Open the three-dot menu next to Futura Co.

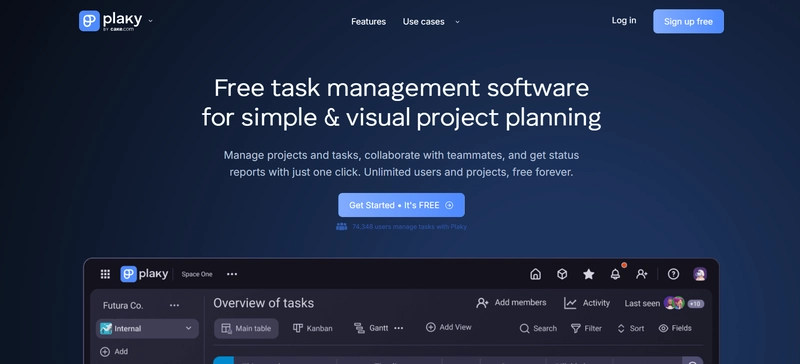[x=174, y=305]
